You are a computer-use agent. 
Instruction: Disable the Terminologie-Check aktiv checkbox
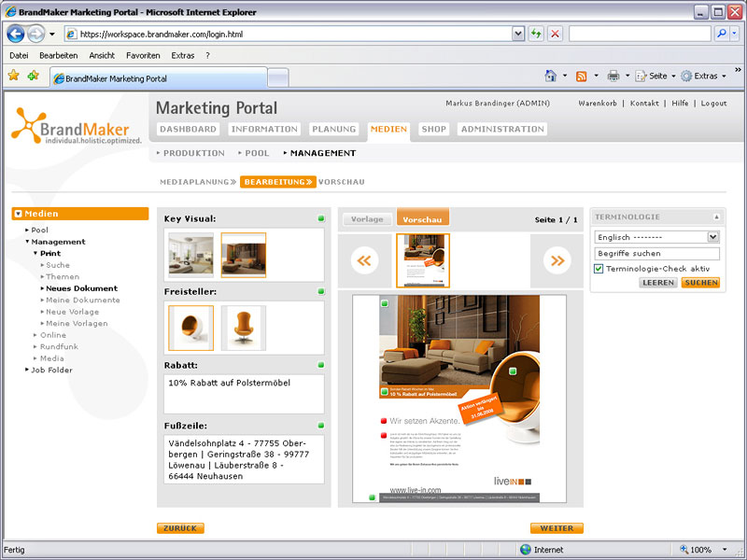coord(599,269)
